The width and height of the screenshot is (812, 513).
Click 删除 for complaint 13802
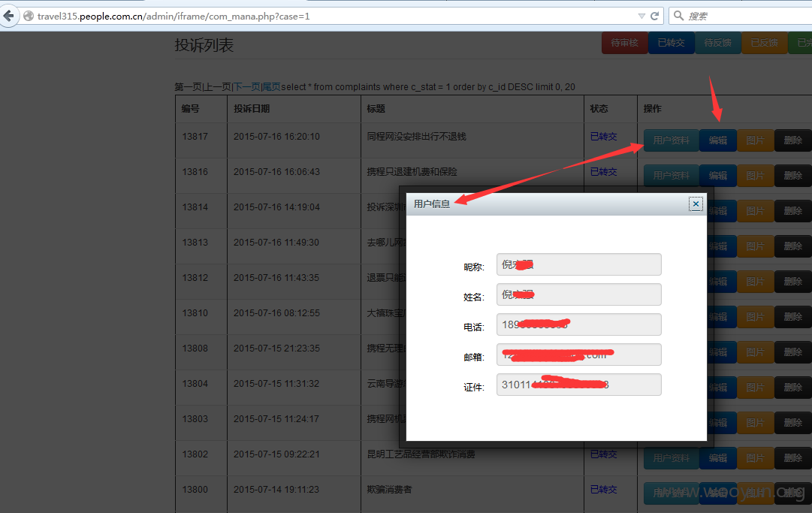(x=792, y=457)
